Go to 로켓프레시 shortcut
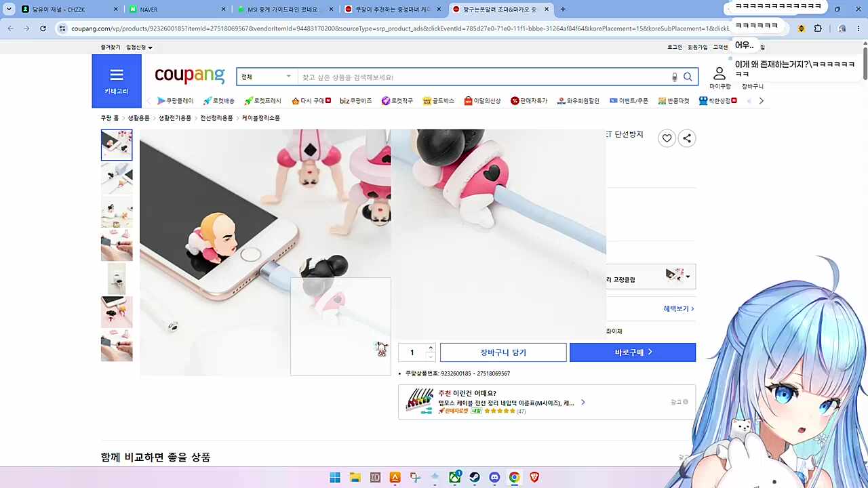 point(263,101)
